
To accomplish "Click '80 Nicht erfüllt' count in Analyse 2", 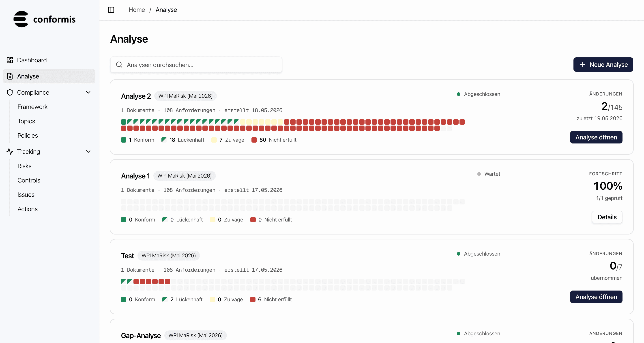I will click(278, 140).
